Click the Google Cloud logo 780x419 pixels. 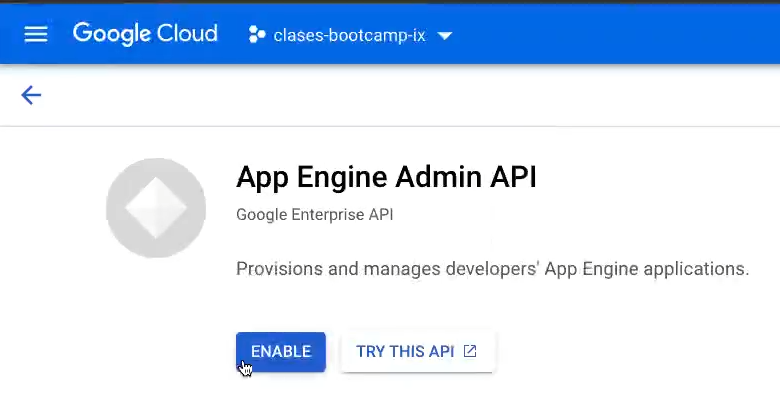coord(145,34)
